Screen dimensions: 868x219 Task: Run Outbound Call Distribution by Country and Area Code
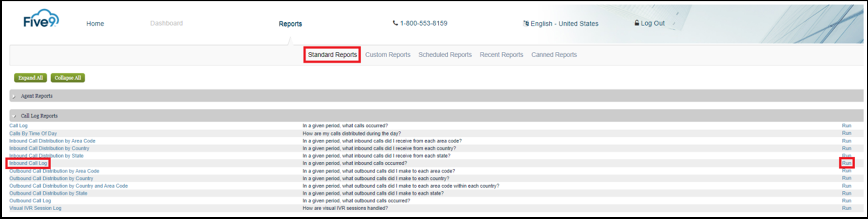(x=846, y=186)
